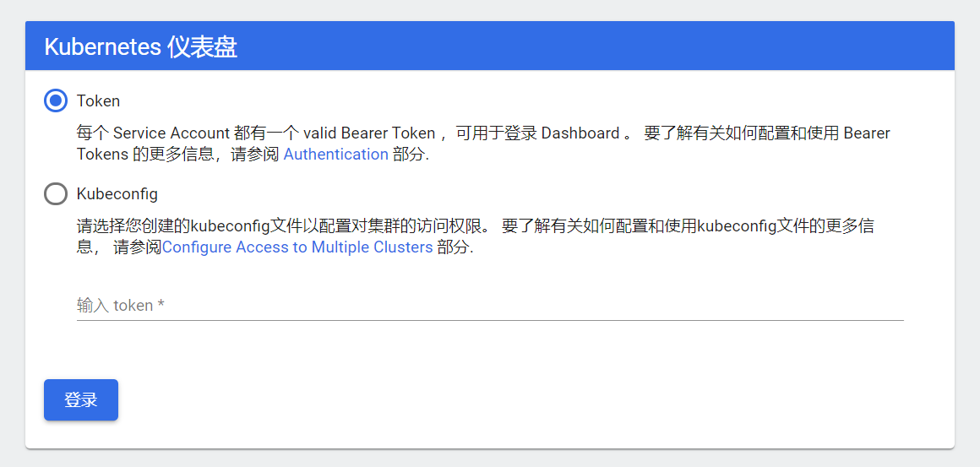The width and height of the screenshot is (980, 467).
Task: Click the text starting with 每个 Service Account
Action: click(x=483, y=144)
